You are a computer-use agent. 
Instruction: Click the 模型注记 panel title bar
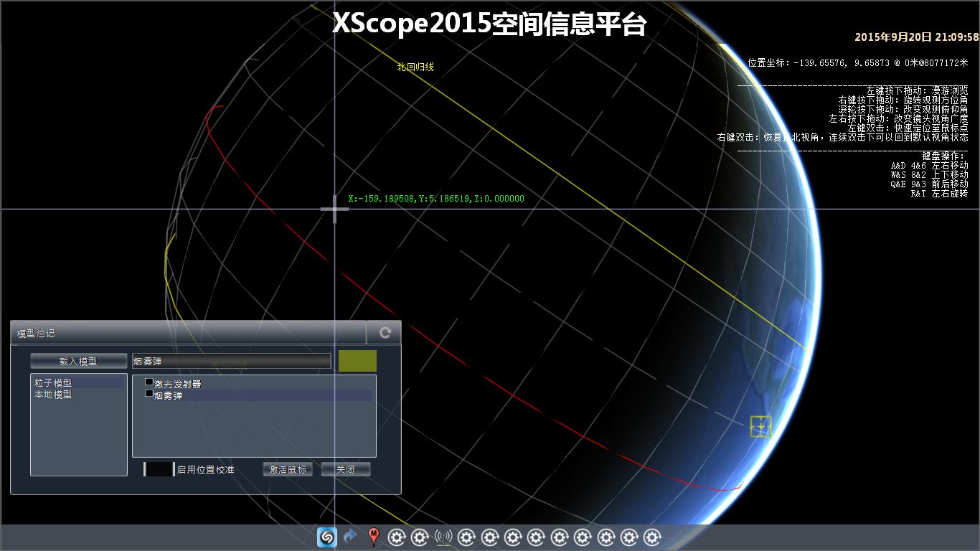pyautogui.click(x=189, y=333)
